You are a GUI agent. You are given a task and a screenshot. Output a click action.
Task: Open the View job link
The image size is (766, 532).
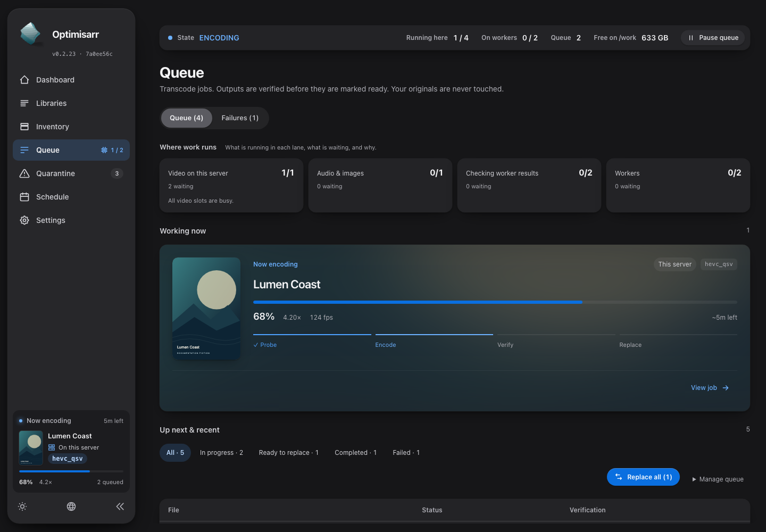click(x=710, y=388)
